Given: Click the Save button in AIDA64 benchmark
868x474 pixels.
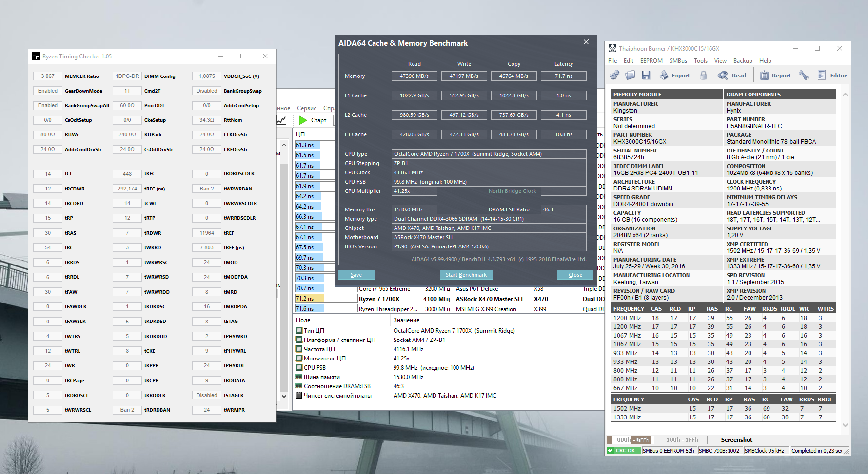Looking at the screenshot, I should pyautogui.click(x=356, y=275).
